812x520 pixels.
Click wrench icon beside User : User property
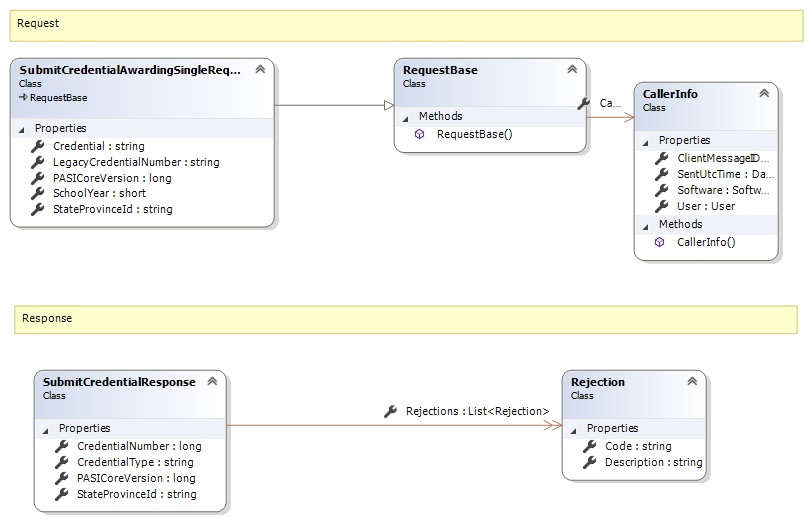point(661,206)
